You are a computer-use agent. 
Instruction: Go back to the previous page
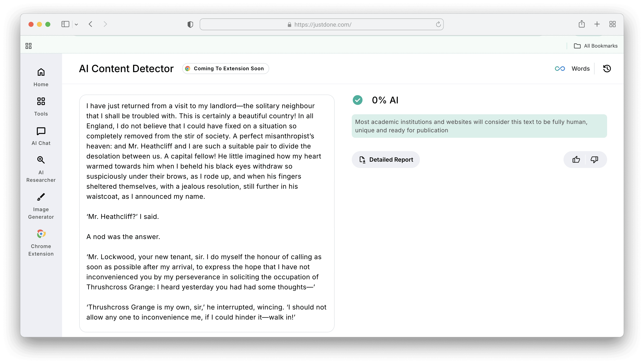91,24
